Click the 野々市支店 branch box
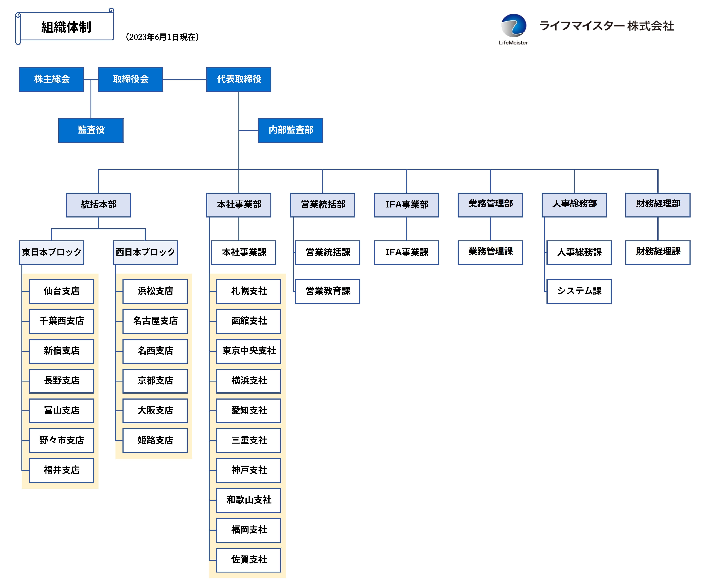Image resolution: width=709 pixels, height=588 pixels. coord(61,441)
